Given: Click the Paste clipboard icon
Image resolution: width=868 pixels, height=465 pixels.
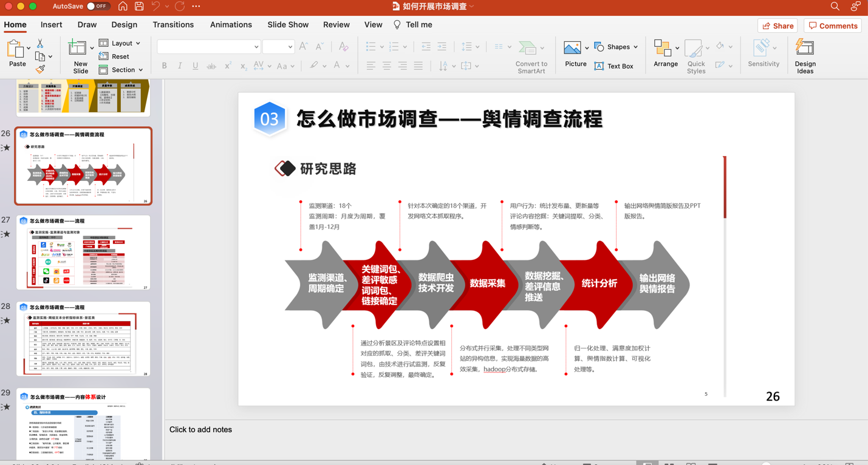Looking at the screenshot, I should pos(17,50).
